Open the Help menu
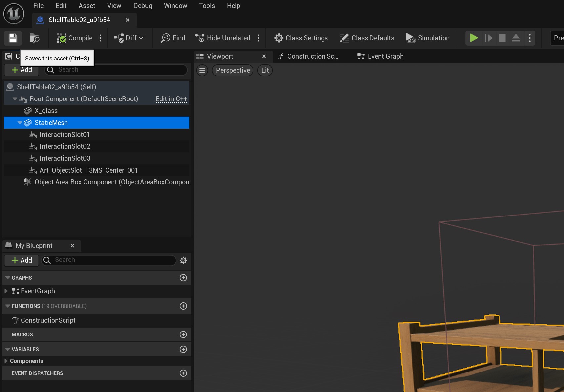564x392 pixels. [233, 6]
